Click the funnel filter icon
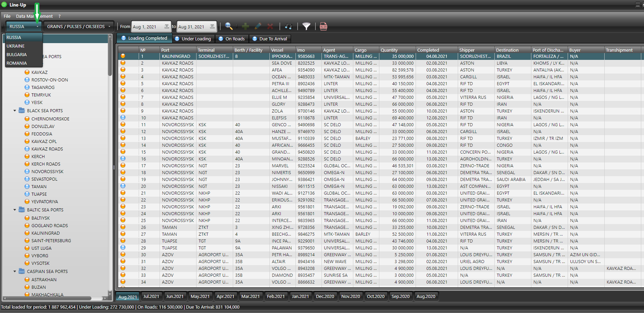 [306, 26]
